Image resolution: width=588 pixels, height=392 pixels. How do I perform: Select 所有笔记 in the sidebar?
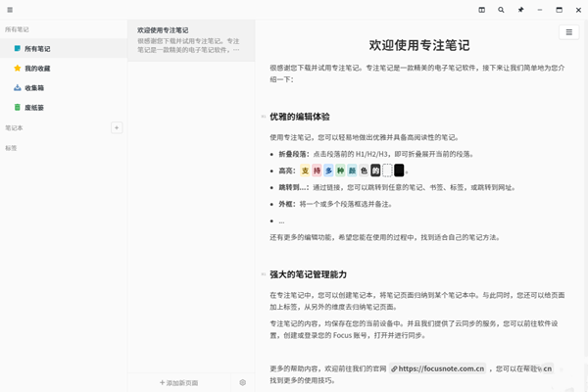[x=37, y=48]
